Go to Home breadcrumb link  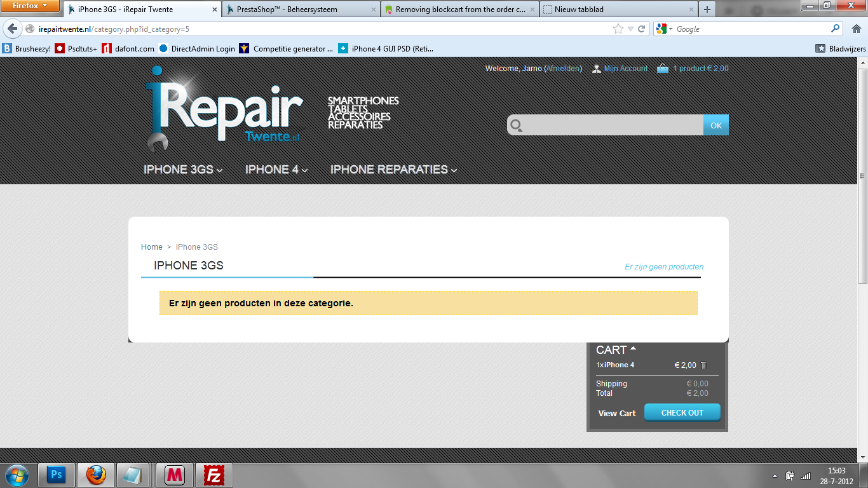152,247
